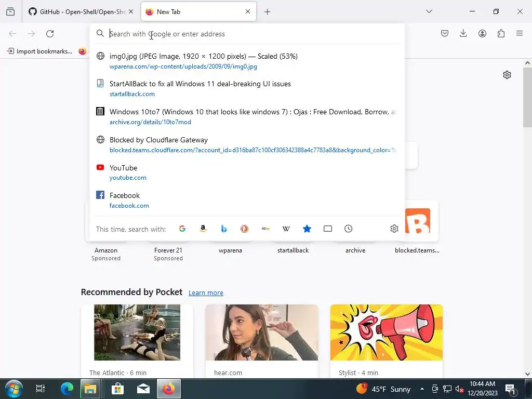Select the New Tab tab

pyautogui.click(x=198, y=11)
